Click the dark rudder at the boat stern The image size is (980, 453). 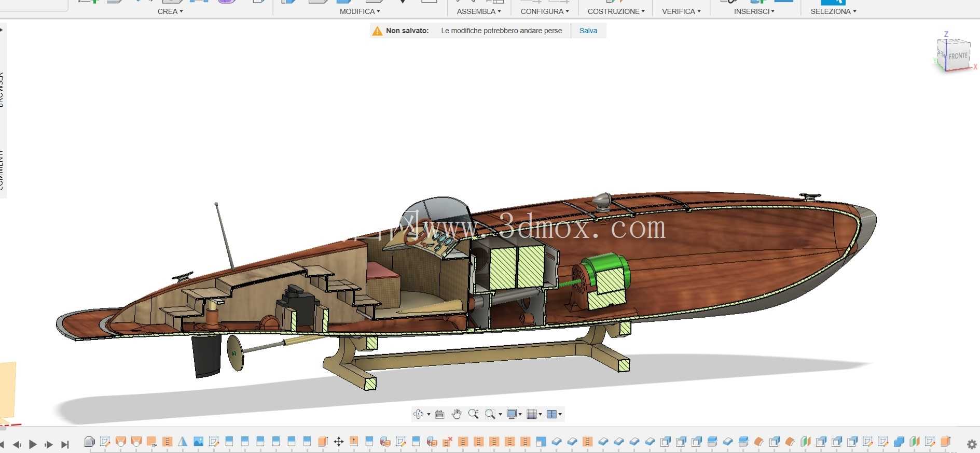206,356
